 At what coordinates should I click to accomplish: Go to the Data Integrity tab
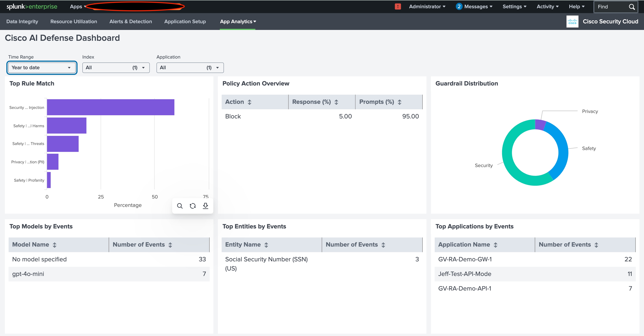pos(22,22)
